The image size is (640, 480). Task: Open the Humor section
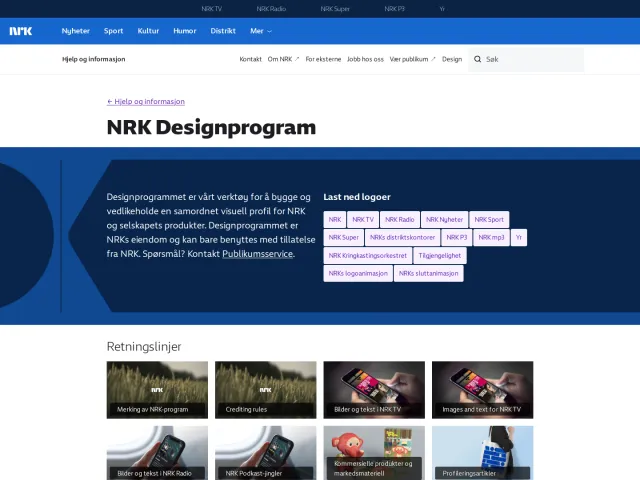(x=184, y=31)
